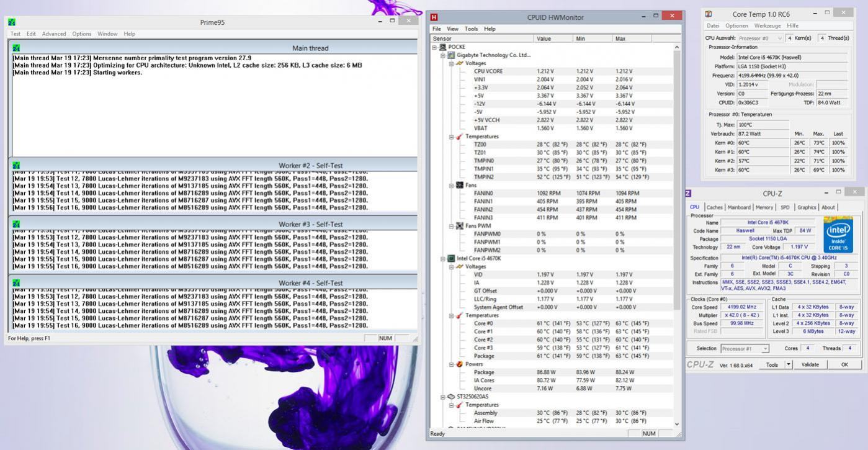
Task: Collapse the Intel Core i5 4670K node
Action: coord(443,258)
